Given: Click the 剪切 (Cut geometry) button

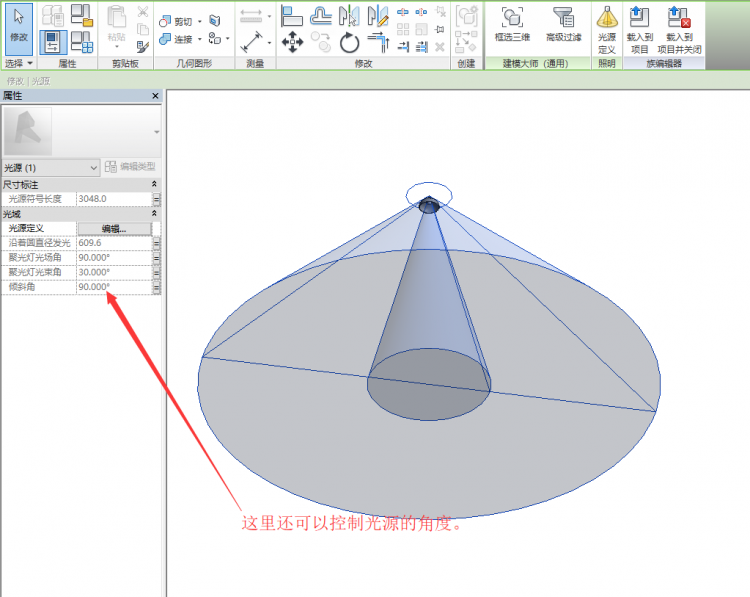Looking at the screenshot, I should tap(176, 22).
